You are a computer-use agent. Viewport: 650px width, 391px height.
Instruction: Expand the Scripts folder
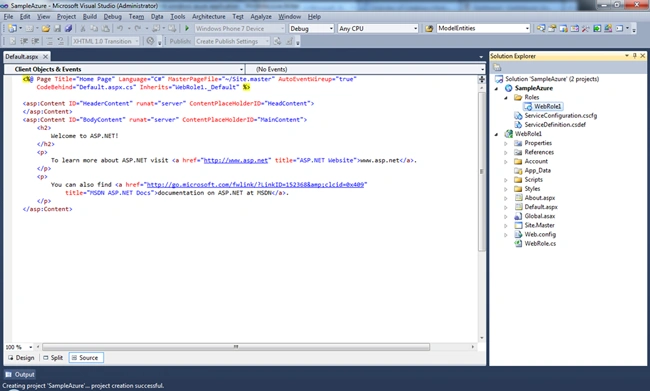click(506, 180)
